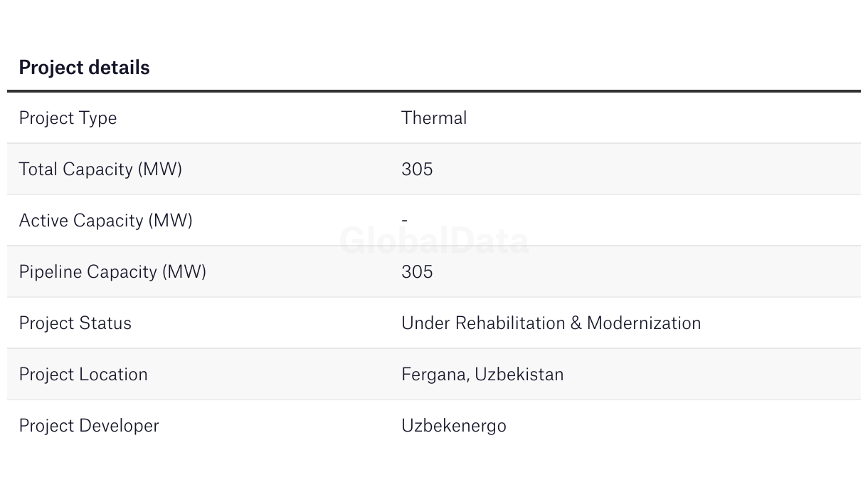Click the Pipeline Capacity value 305
The image size is (868, 480).
[417, 272]
